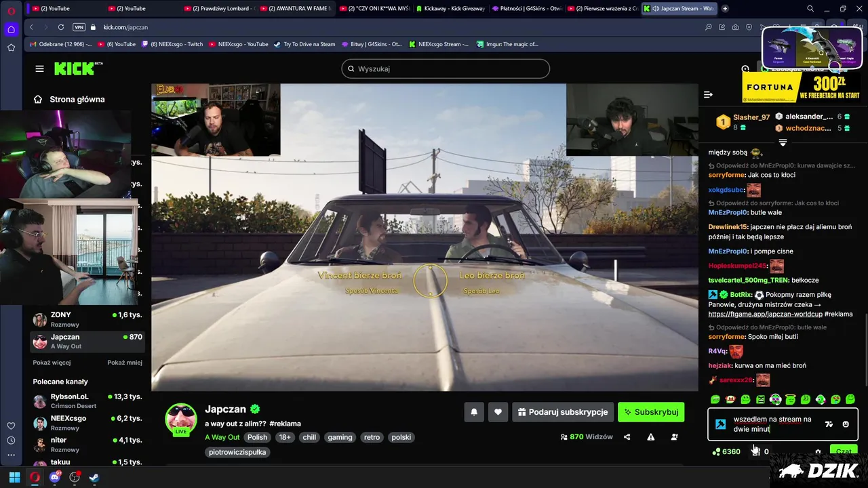This screenshot has height=488, width=868.
Task: Open RybsonLoL recommended channel
Action: click(x=87, y=401)
